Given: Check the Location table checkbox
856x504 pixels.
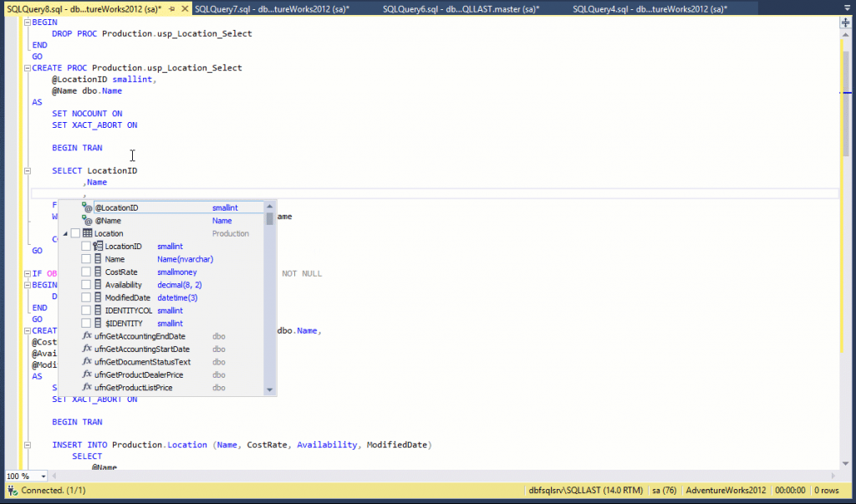Looking at the screenshot, I should click(75, 233).
